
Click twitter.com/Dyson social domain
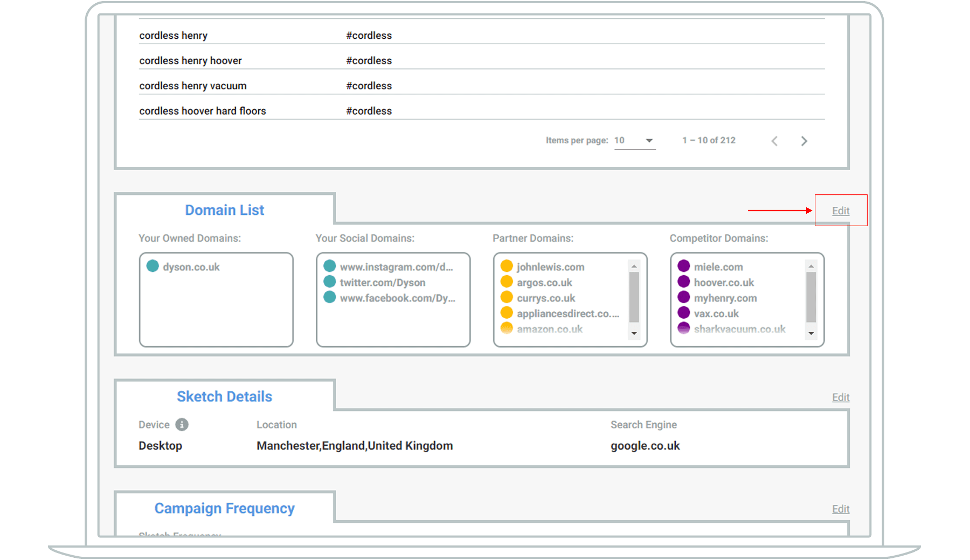point(383,283)
